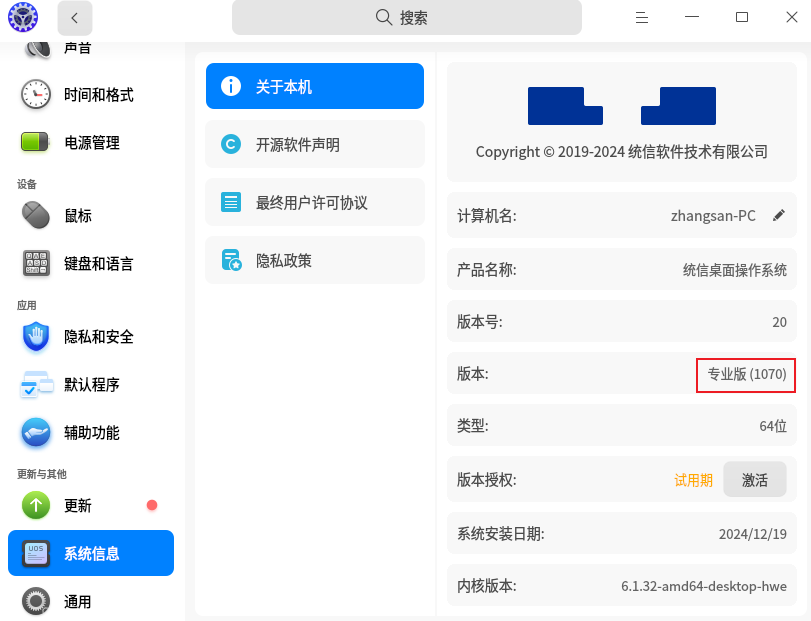Open 通用 settings
811x621 pixels.
(x=91, y=601)
